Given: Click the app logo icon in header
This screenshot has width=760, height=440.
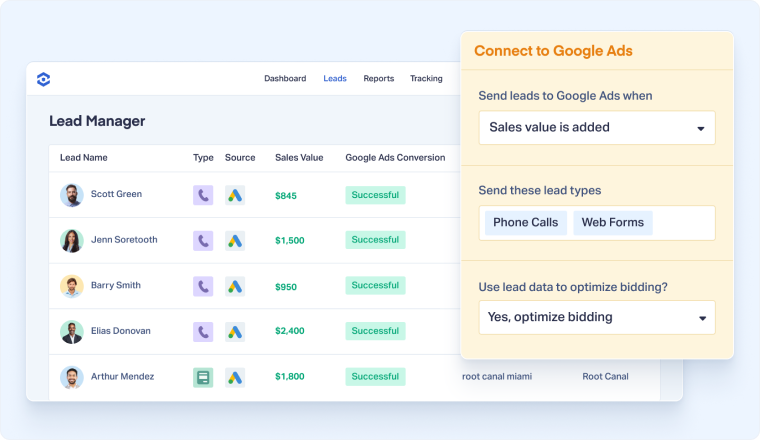Looking at the screenshot, I should (x=43, y=79).
